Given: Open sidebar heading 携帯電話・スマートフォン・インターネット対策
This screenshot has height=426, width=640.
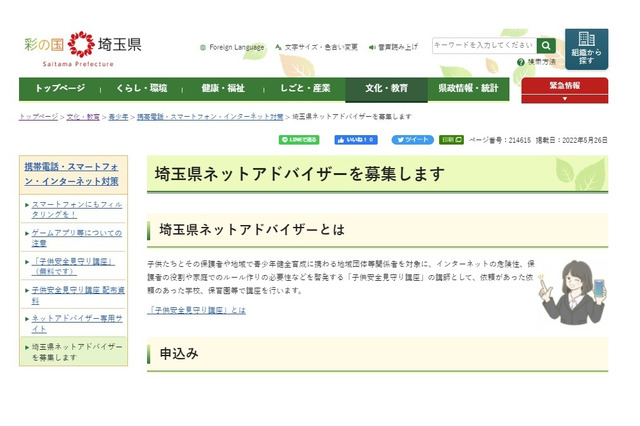Looking at the screenshot, I should pyautogui.click(x=72, y=174).
